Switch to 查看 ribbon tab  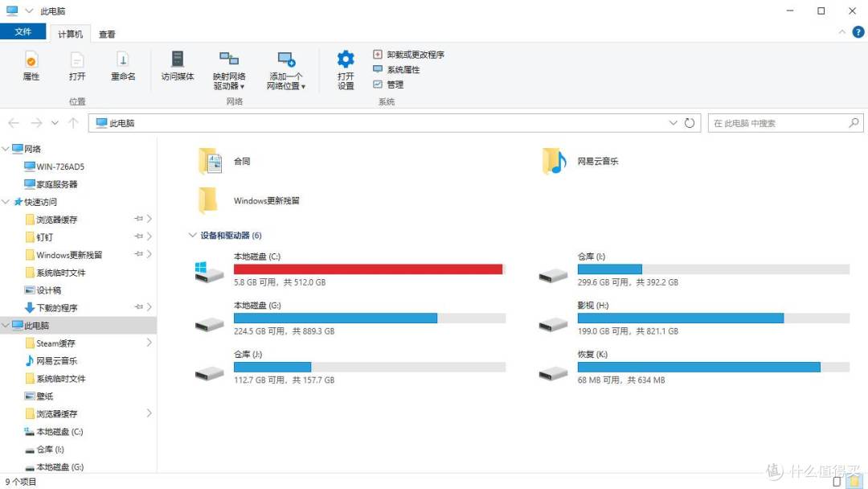[107, 34]
